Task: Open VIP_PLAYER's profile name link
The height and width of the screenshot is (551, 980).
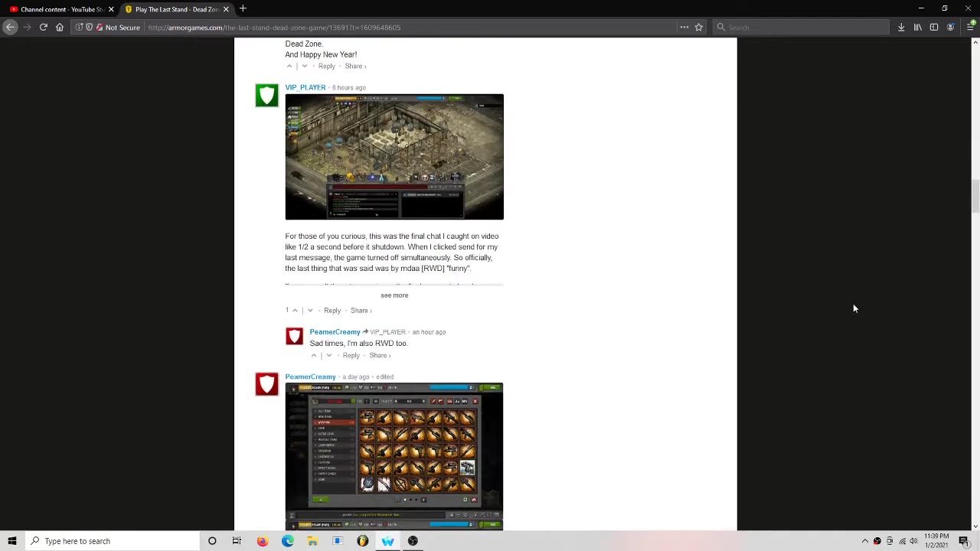Action: (305, 87)
